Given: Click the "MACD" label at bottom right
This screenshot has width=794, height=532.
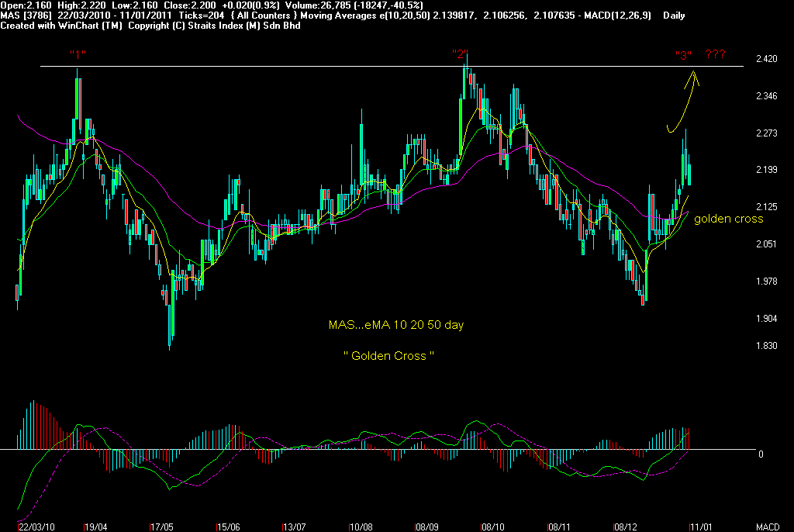Looking at the screenshot, I should [768, 527].
